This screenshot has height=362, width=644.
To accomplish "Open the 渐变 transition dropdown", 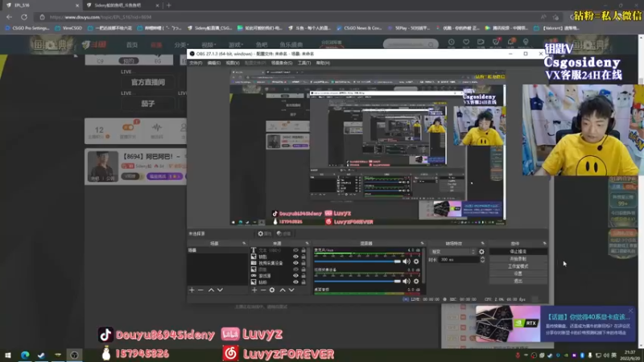I will point(453,252).
